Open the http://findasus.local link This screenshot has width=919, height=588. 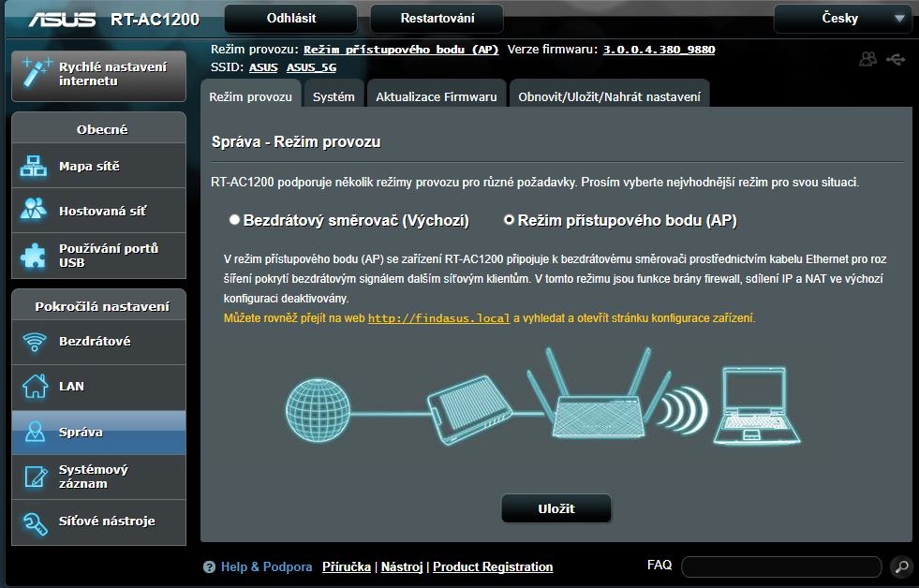click(439, 318)
